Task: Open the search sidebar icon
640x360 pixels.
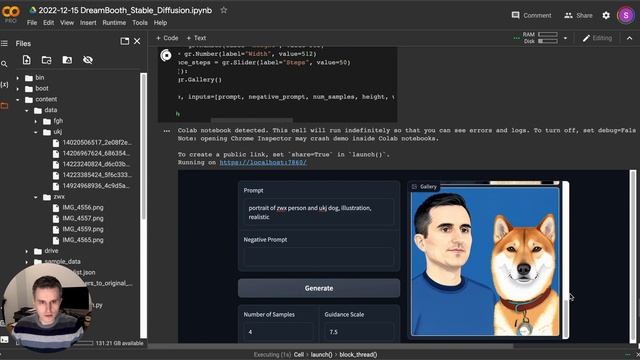Action: tap(4, 64)
